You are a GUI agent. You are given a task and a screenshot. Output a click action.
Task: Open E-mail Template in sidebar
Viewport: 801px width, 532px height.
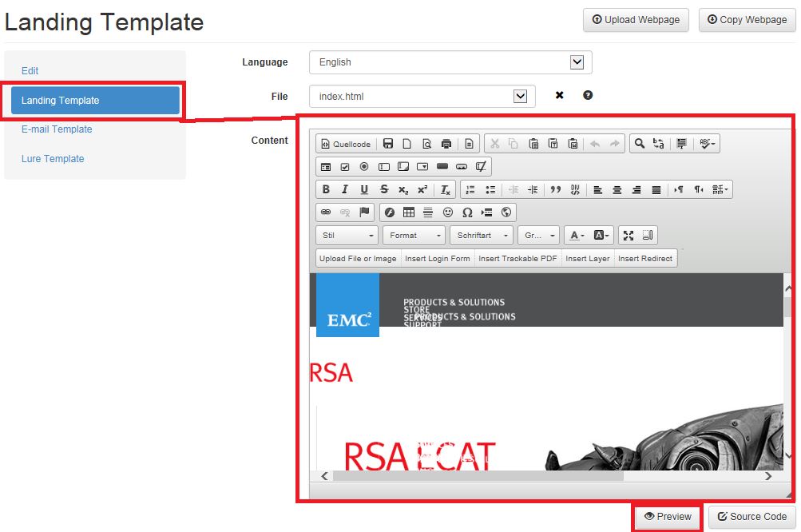click(x=57, y=129)
